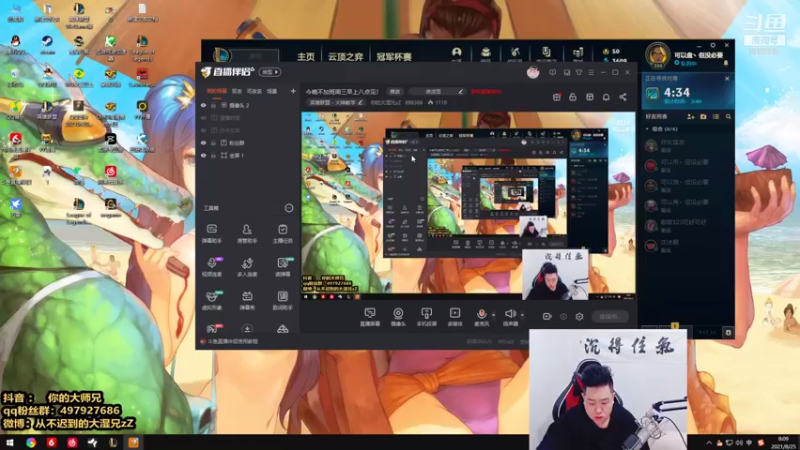The image size is (800, 450).
Task: Mute the 麦克风 microphone icon
Action: point(481,316)
